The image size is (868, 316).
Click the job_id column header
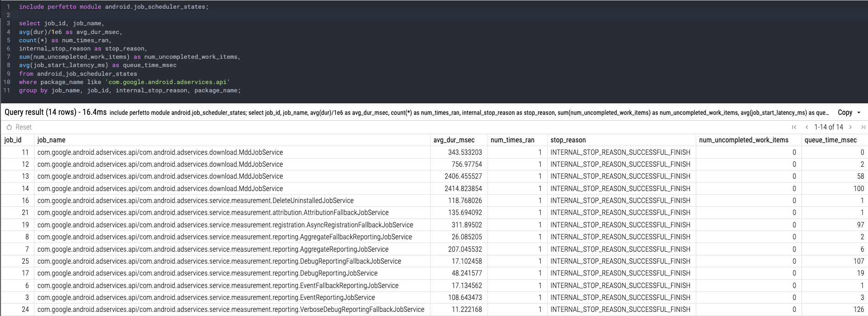(13, 140)
